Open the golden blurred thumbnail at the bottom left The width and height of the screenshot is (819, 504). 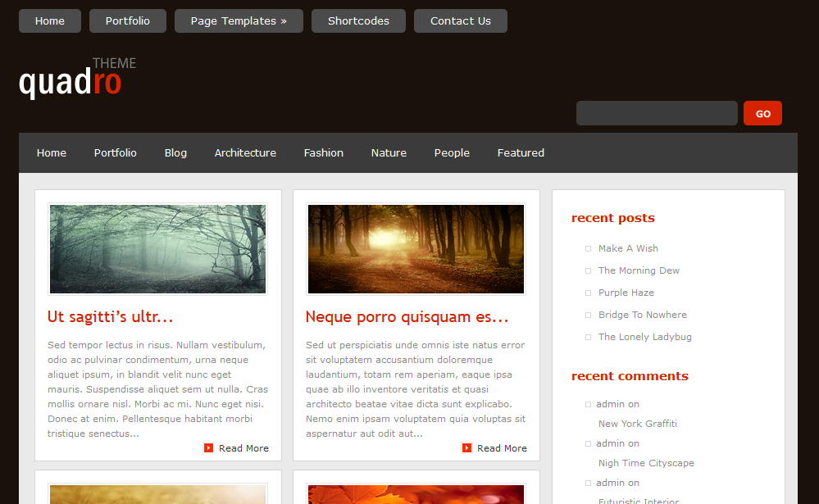(x=157, y=495)
